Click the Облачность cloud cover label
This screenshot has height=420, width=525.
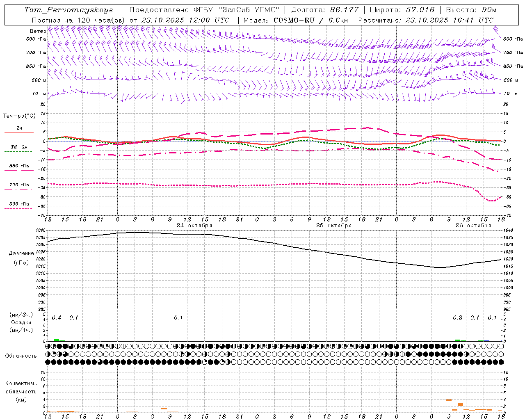pos(21,356)
